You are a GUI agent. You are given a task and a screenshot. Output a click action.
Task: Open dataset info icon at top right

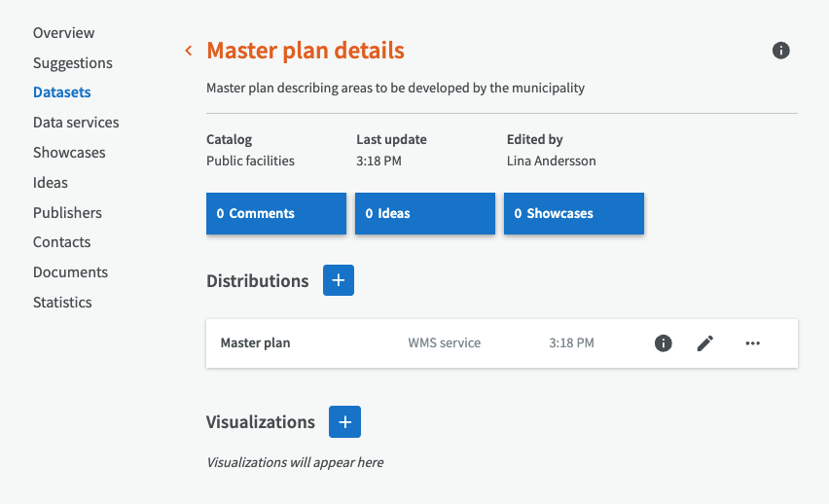pos(780,51)
